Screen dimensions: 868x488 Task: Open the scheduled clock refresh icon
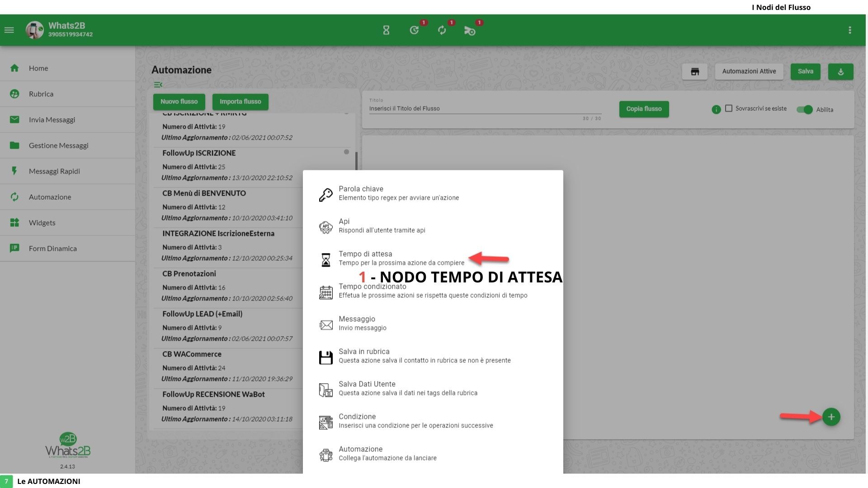pyautogui.click(x=414, y=30)
